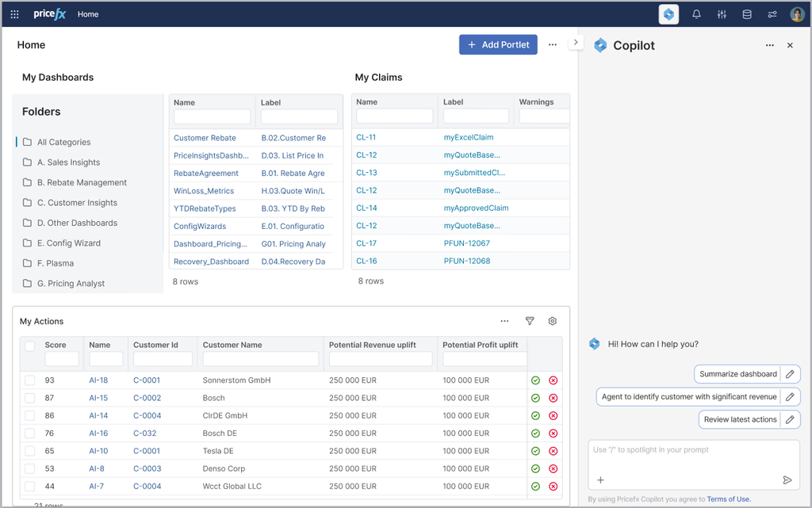The width and height of the screenshot is (812, 508).
Task: Reject action AI-15 with red X
Action: coord(553,398)
